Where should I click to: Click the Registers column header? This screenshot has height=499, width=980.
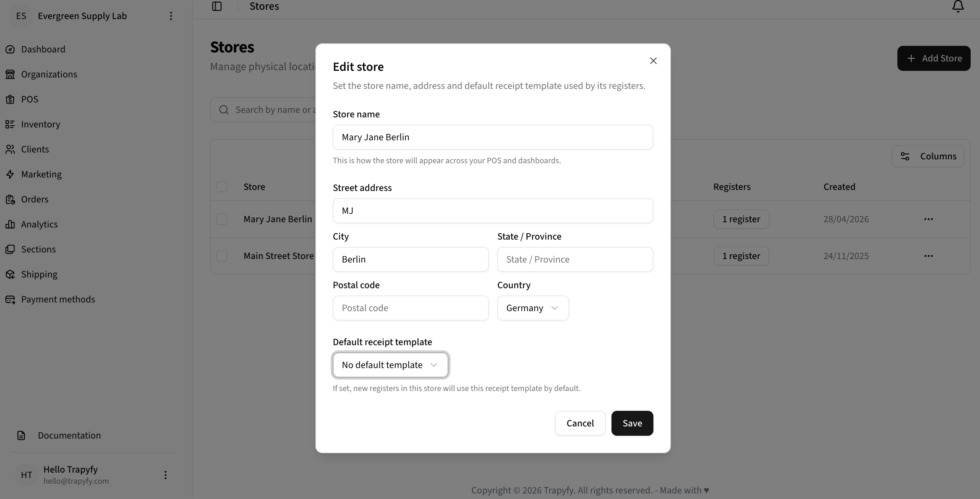point(732,187)
